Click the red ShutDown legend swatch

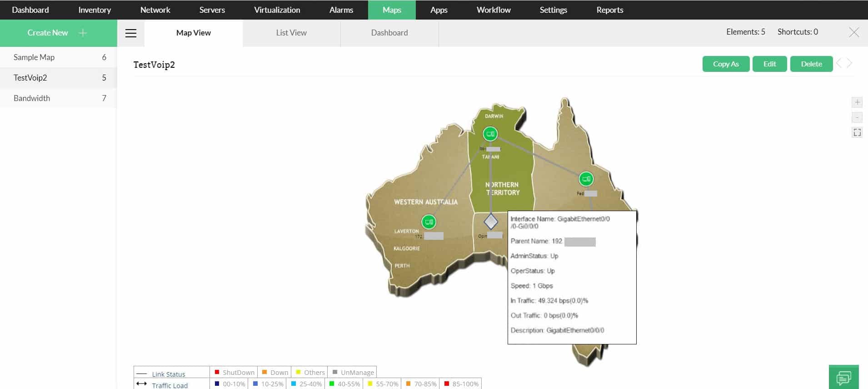[x=217, y=372]
